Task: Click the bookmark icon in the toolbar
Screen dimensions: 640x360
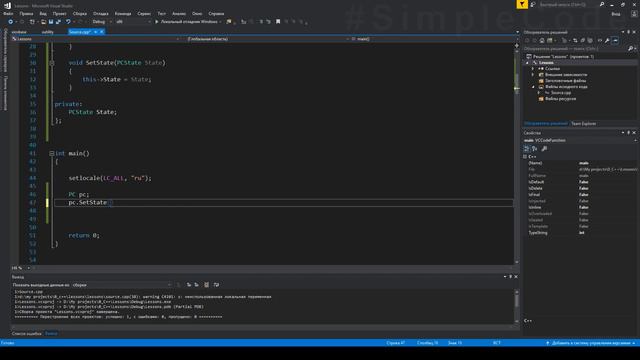Action: 278,22
